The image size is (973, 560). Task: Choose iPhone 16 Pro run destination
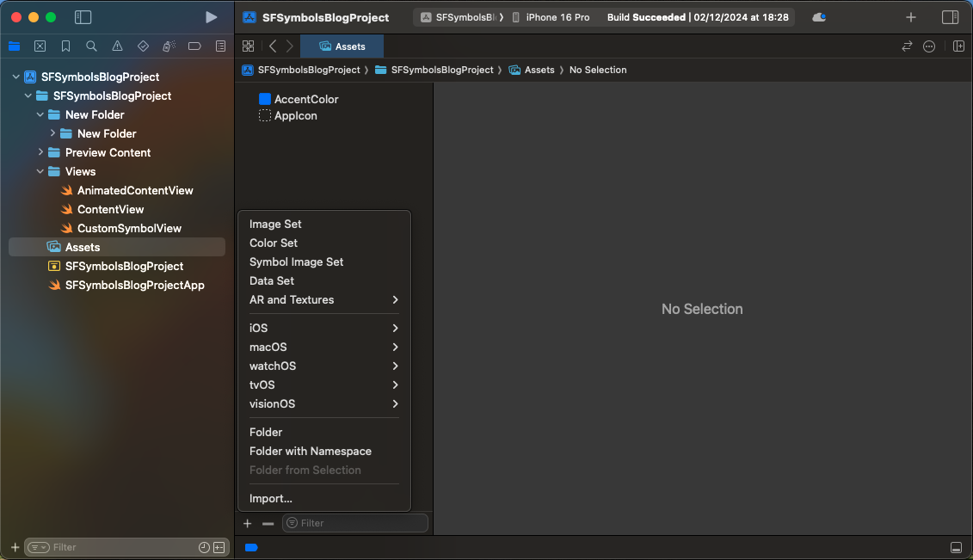click(551, 17)
